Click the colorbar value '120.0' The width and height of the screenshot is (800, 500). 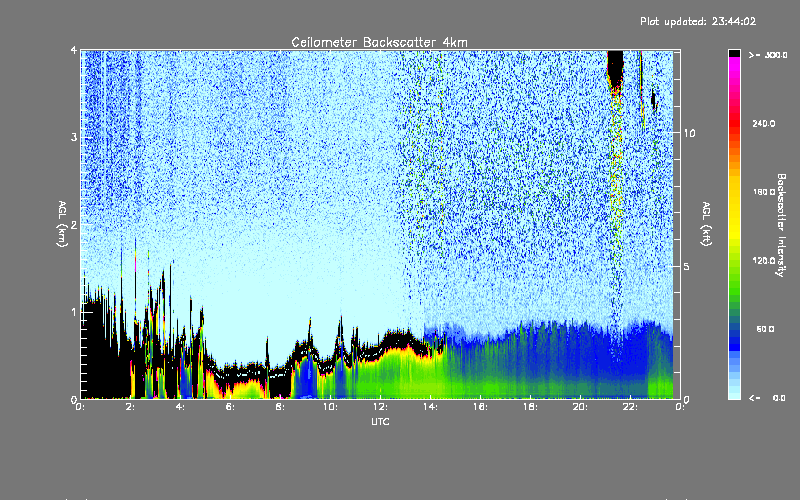click(764, 260)
